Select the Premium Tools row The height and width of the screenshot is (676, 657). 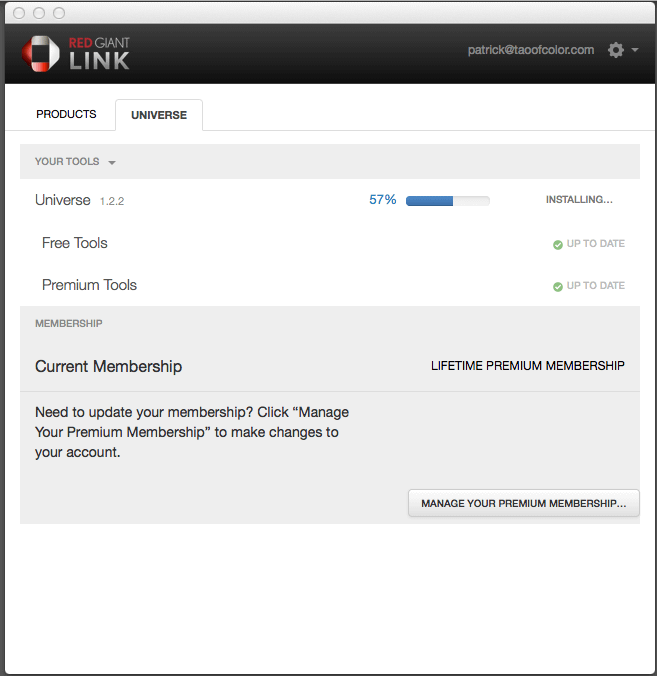click(x=330, y=285)
